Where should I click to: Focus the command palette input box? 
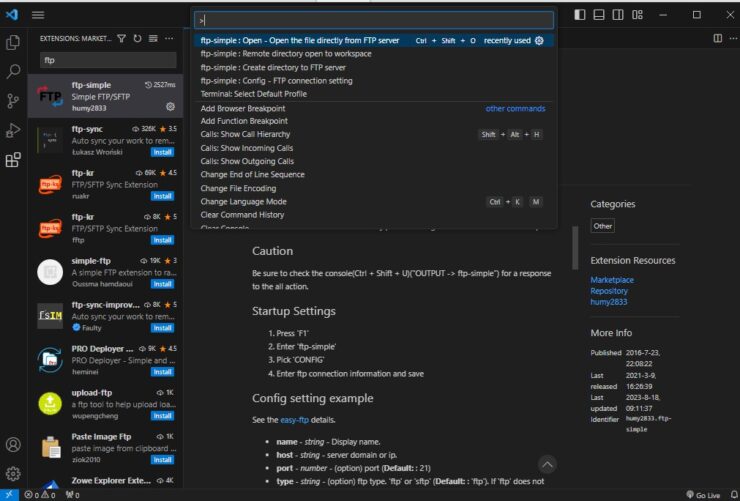[x=374, y=20]
